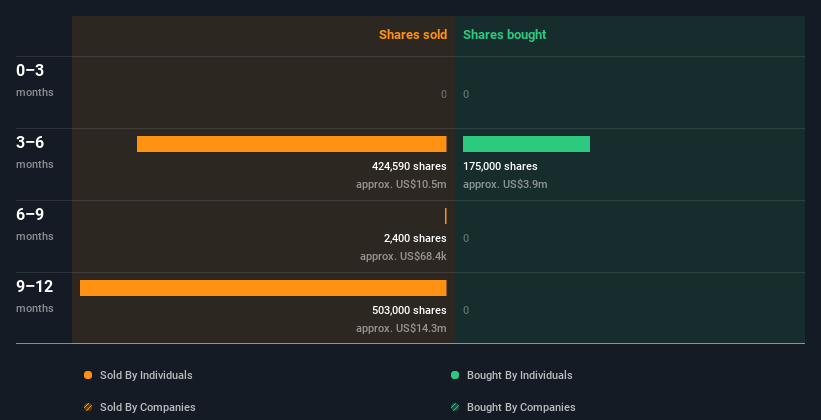
Task: Click the thin 6–9 months sold bar
Action: (446, 216)
